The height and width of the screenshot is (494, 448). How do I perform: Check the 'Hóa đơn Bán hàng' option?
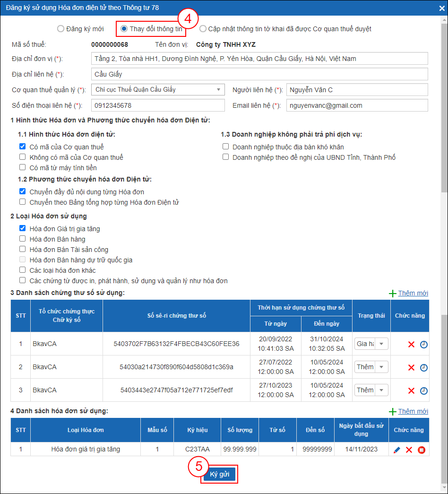22,239
